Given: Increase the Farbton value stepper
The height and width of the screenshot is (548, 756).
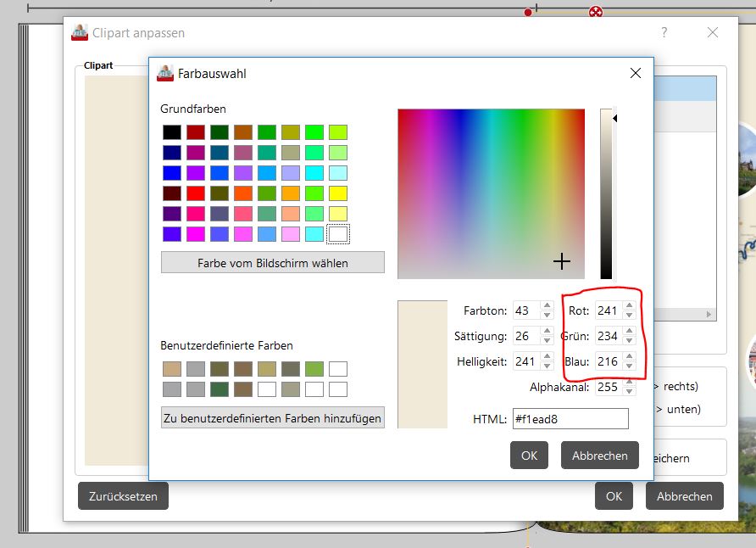Looking at the screenshot, I should tap(546, 306).
